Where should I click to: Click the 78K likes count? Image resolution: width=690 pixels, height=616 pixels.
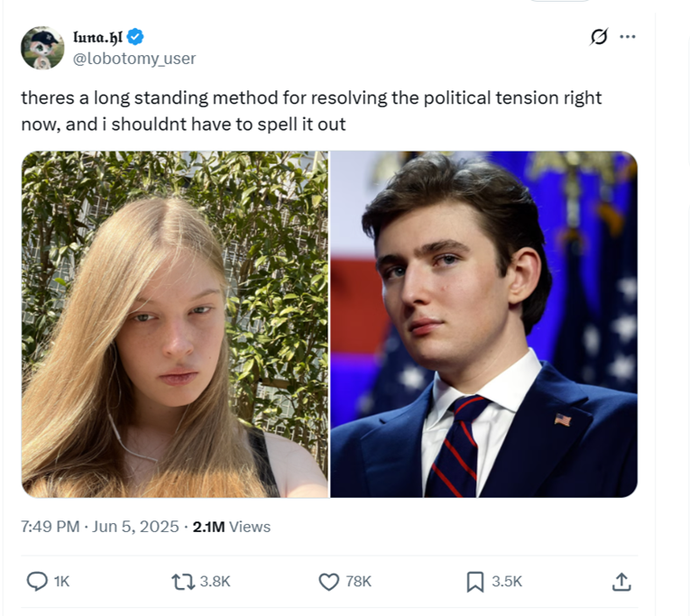tap(359, 582)
